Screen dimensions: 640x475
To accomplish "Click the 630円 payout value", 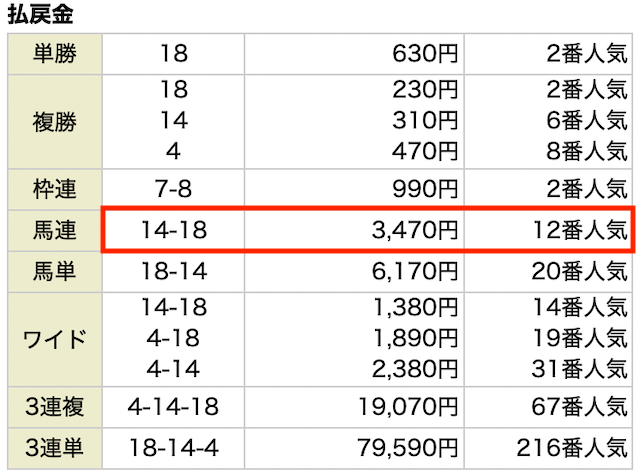I will pos(425,54).
